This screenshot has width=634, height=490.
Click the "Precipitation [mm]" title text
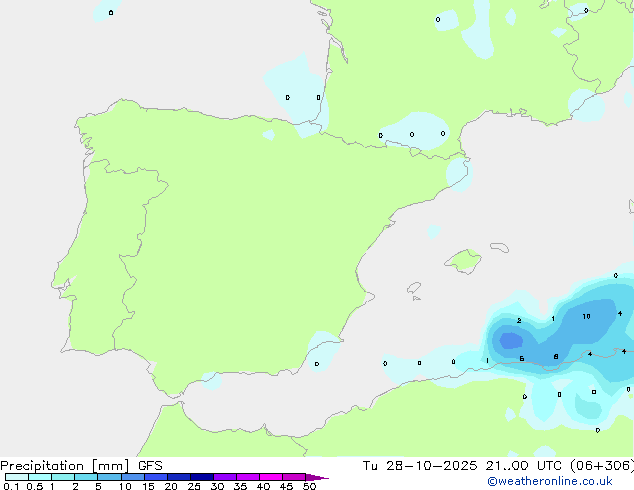click(65, 466)
